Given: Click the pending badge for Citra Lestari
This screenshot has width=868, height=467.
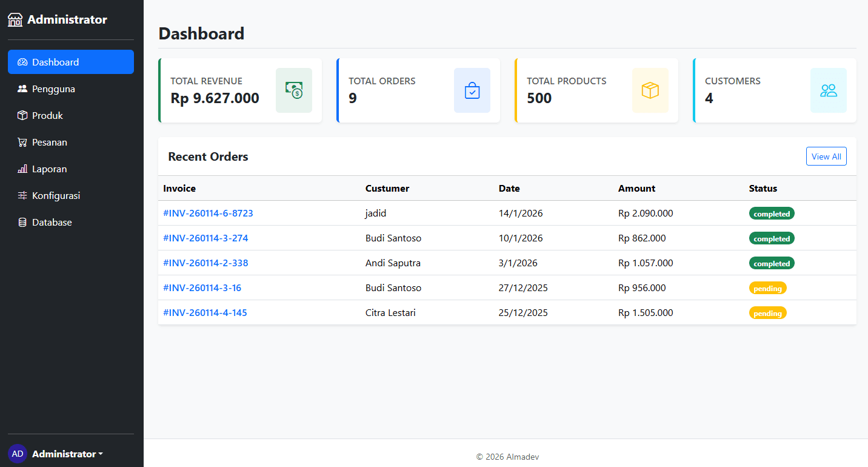Looking at the screenshot, I should click(x=767, y=313).
